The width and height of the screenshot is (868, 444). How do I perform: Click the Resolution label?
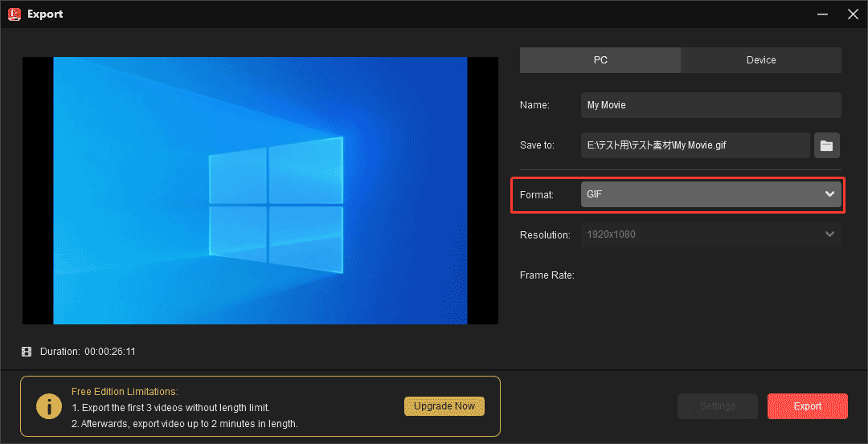pyautogui.click(x=545, y=235)
